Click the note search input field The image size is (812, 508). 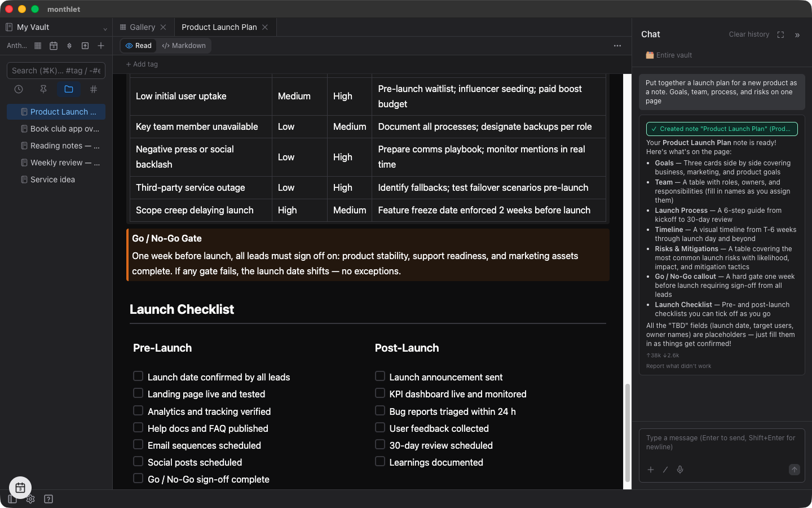tap(56, 71)
